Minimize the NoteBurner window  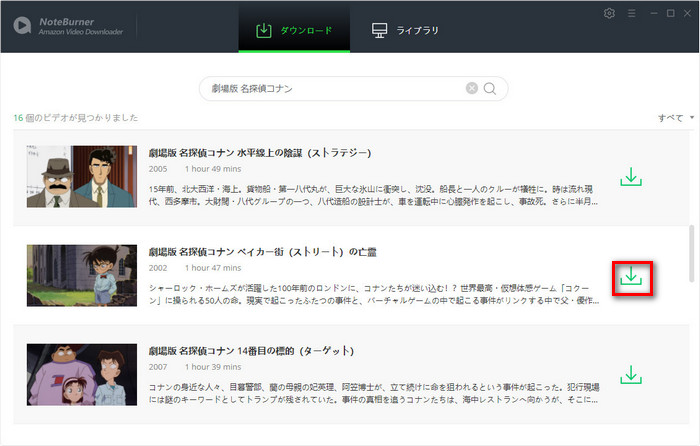click(654, 13)
